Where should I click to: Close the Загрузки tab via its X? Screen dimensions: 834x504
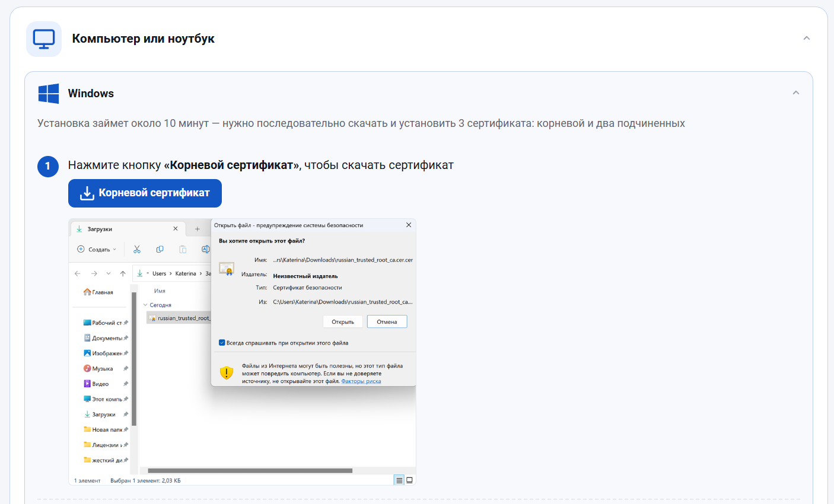(x=176, y=229)
